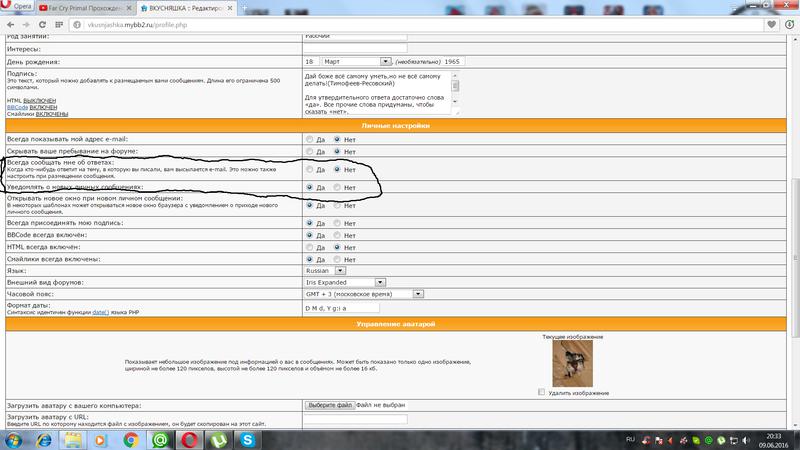Open the Opera menu button
Image resolution: width=800 pixels, height=450 pixels.
coord(20,6)
